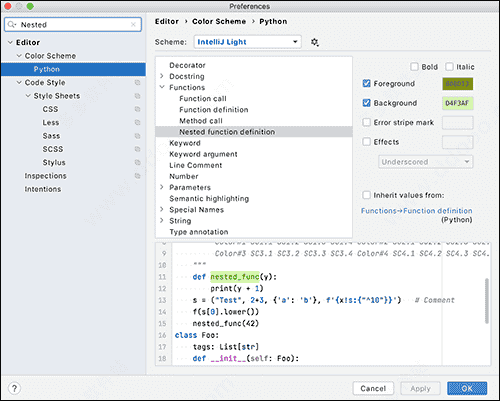This screenshot has height=401, width=500.
Task: Expand the String attribute group
Action: point(162,220)
